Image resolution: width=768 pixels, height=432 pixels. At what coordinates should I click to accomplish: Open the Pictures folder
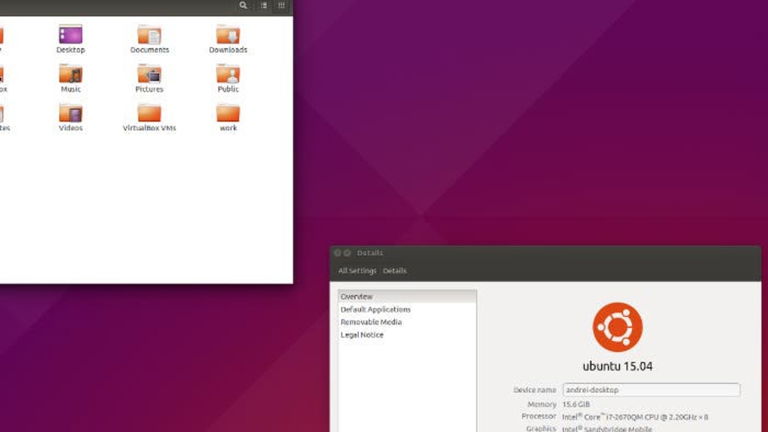coord(149,78)
